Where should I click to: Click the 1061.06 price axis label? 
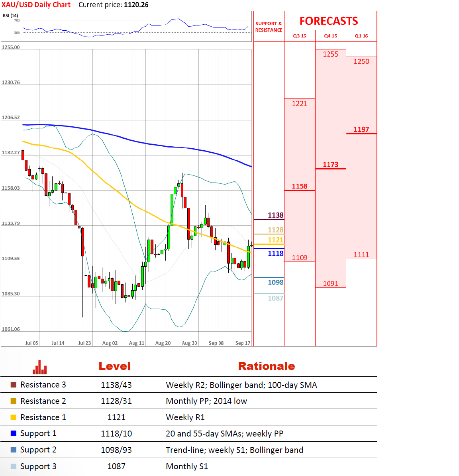[x=11, y=329]
